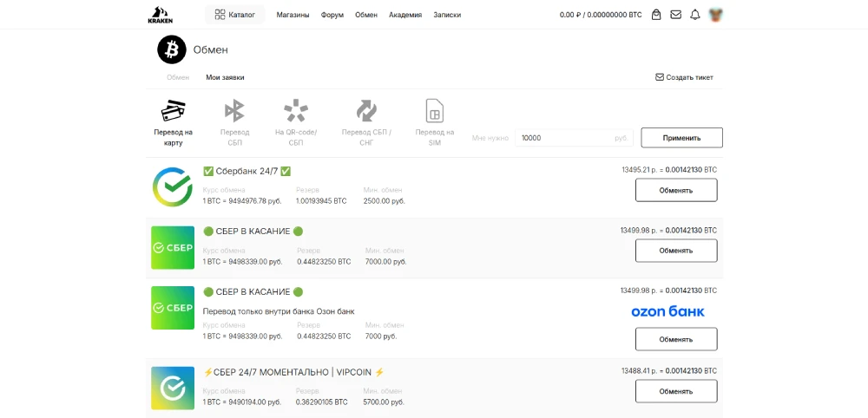Open Академия menu item
The image size is (868, 418).
click(x=405, y=15)
